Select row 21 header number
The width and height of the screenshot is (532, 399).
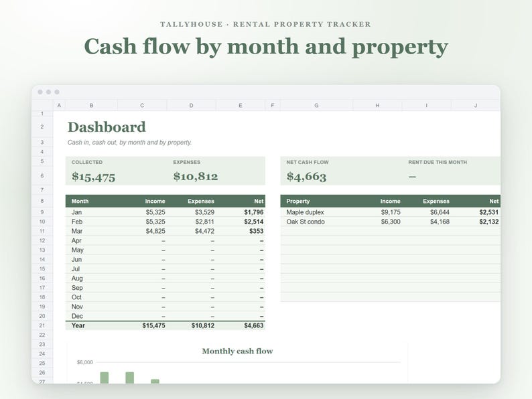pos(42,325)
